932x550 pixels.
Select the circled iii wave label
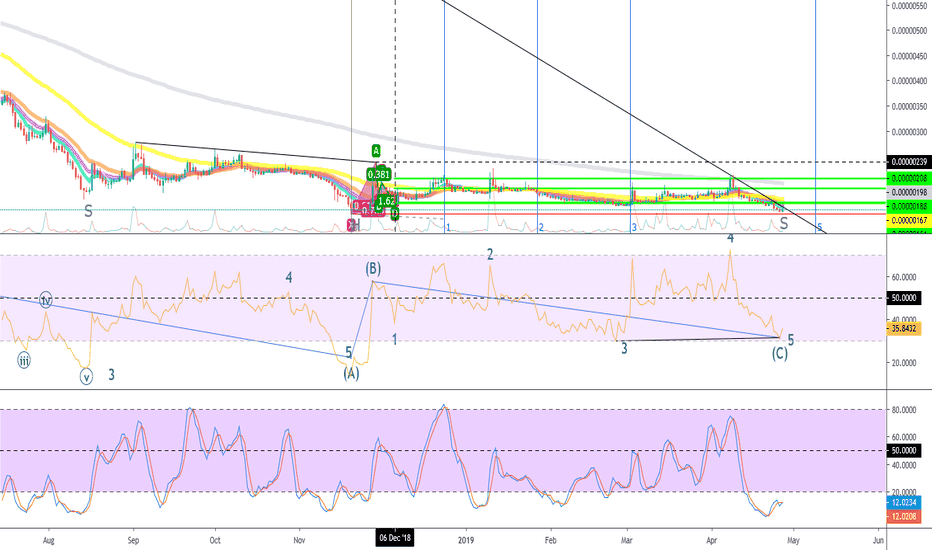click(x=23, y=360)
